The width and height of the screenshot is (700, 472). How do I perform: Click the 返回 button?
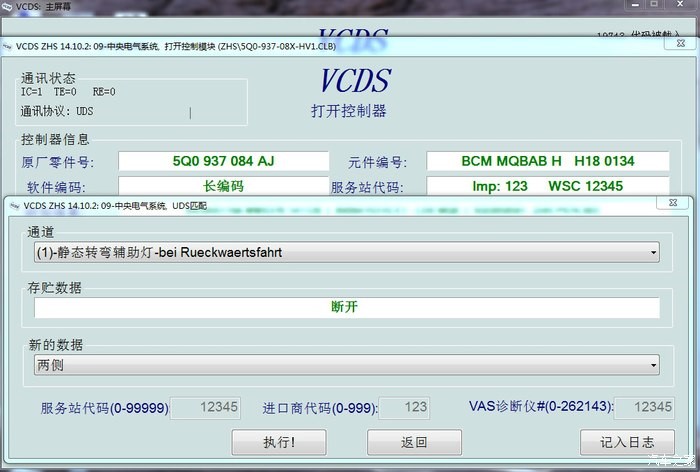click(x=414, y=442)
